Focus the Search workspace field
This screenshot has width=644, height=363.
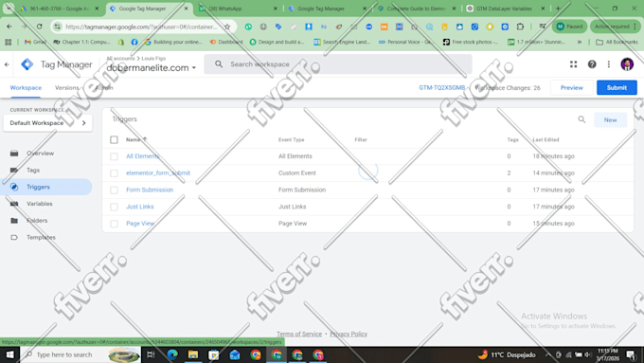[338, 64]
